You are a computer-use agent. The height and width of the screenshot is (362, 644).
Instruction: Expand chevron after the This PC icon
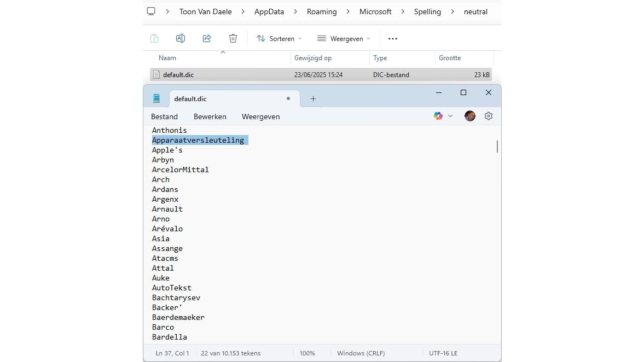click(x=167, y=11)
